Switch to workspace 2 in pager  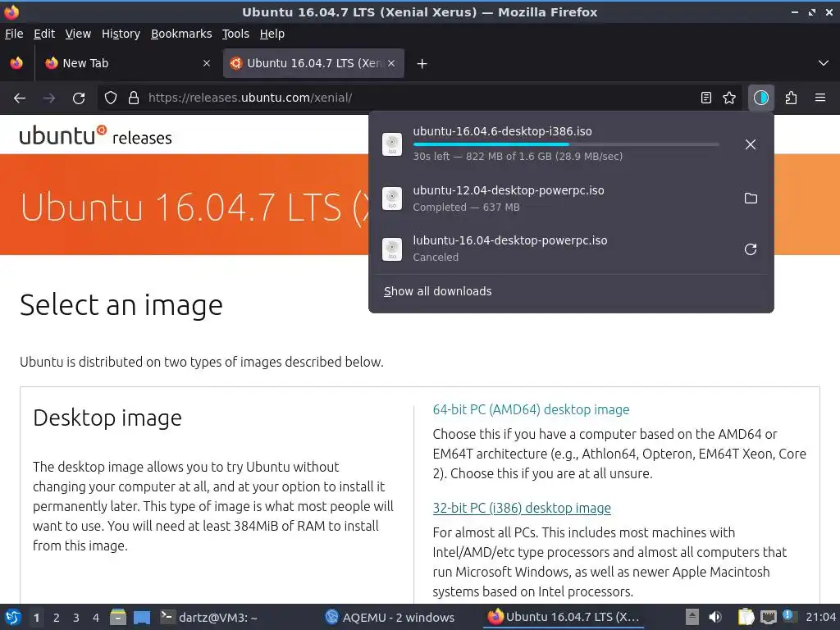[x=57, y=618]
